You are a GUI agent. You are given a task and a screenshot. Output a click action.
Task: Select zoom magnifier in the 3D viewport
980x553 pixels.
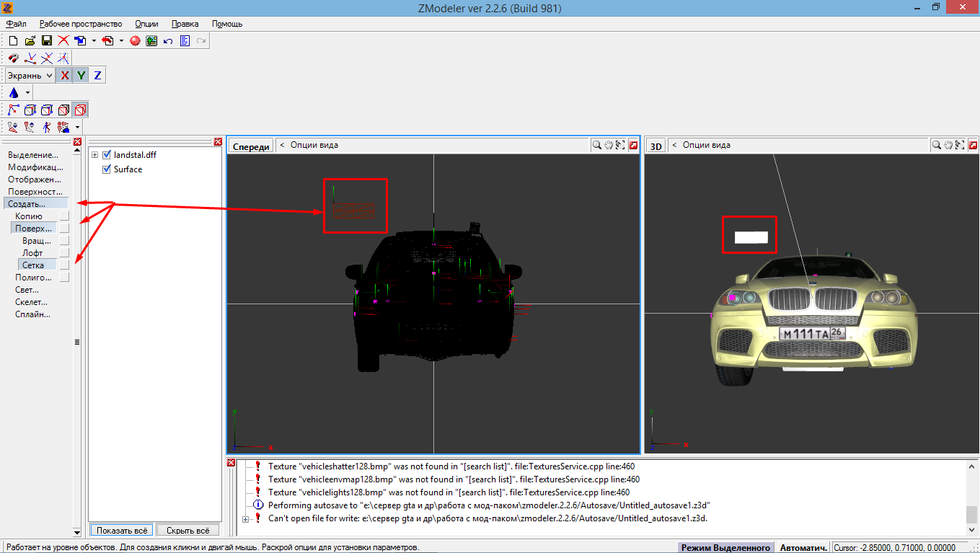coord(935,145)
